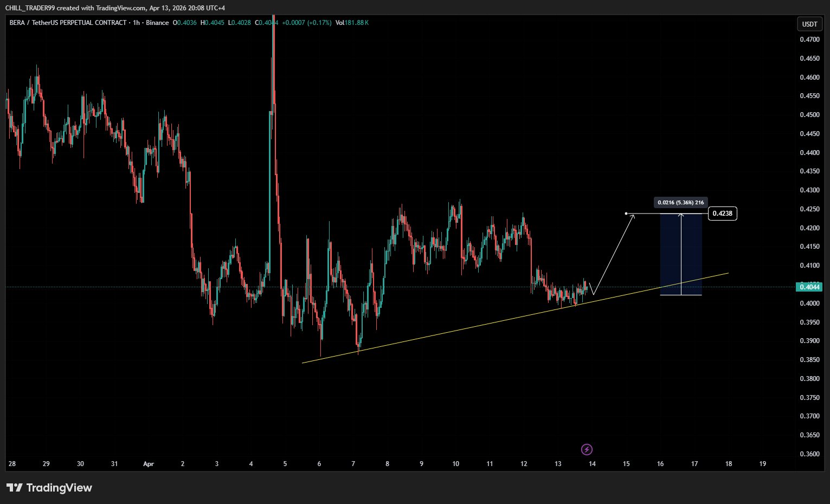Image resolution: width=830 pixels, height=504 pixels.
Task: Click the 0.4300 price axis label
Action: tap(809, 190)
